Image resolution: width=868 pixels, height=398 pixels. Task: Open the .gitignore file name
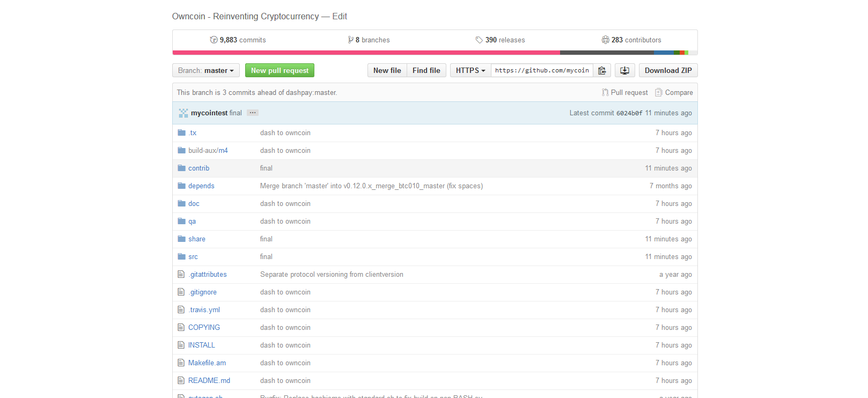pyautogui.click(x=202, y=292)
